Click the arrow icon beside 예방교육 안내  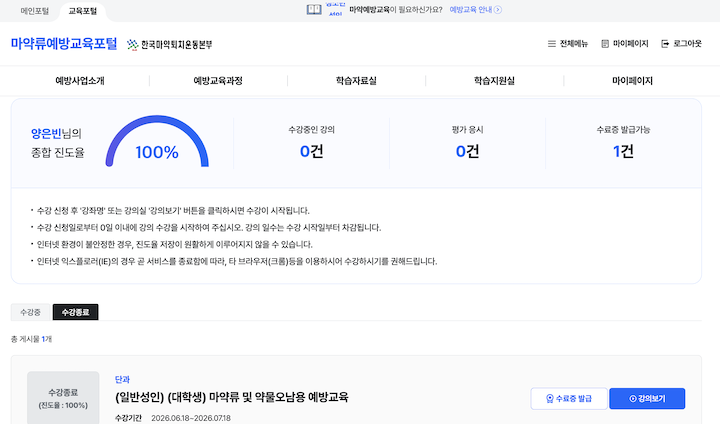pyautogui.click(x=498, y=10)
